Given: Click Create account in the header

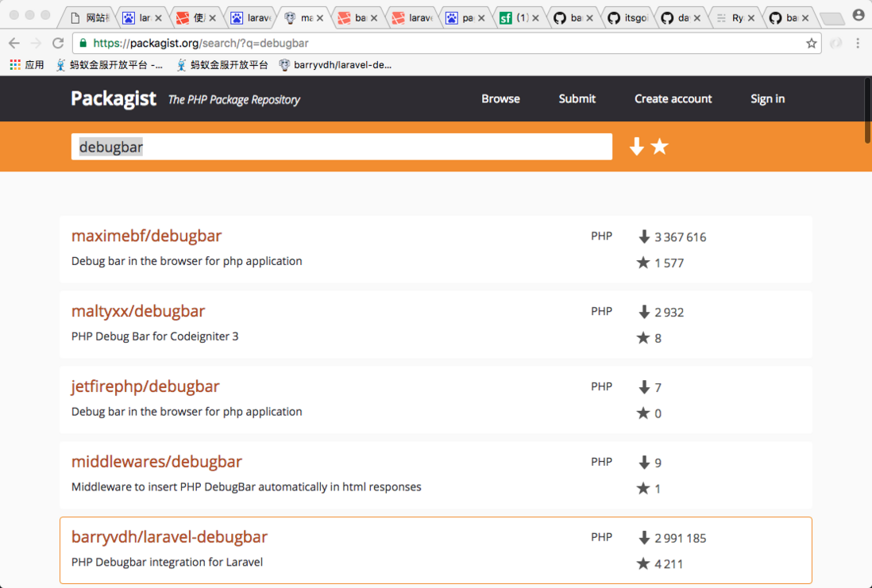Looking at the screenshot, I should coord(673,99).
